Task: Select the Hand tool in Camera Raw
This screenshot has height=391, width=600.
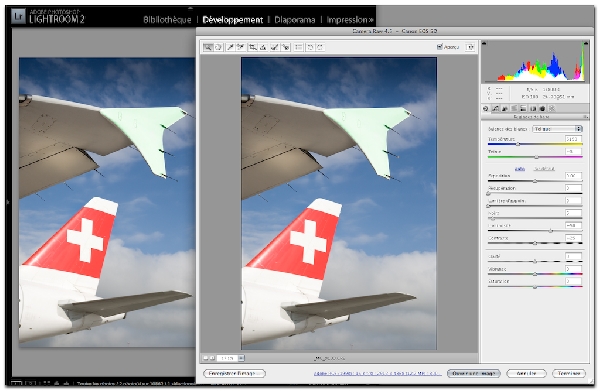Action: point(218,47)
